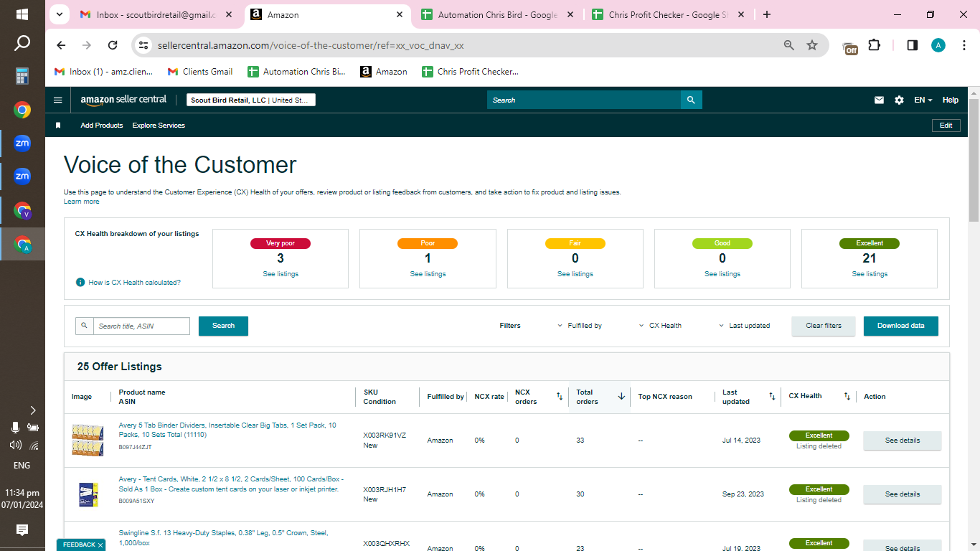Switch to the Chris Profit Checker tab
Viewport: 980px width, 551px height.
[666, 14]
